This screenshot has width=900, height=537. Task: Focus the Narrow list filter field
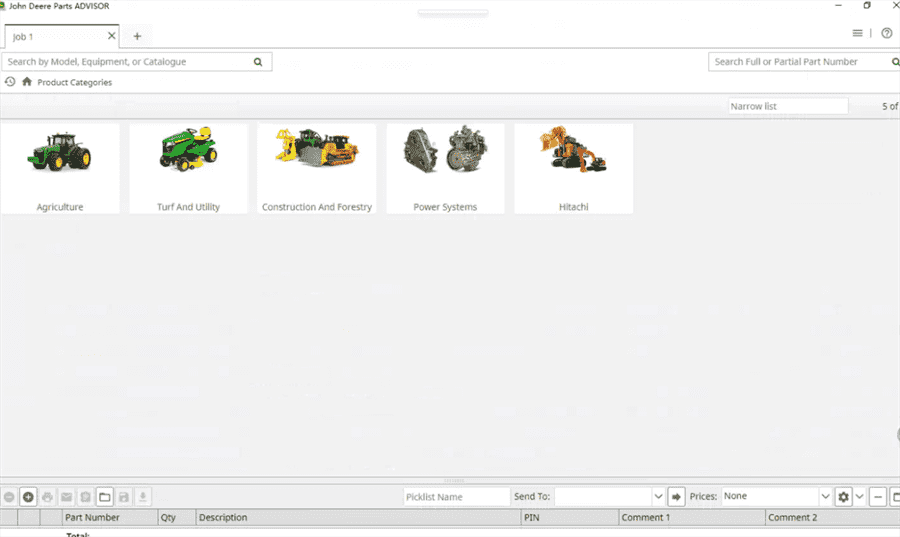[788, 106]
